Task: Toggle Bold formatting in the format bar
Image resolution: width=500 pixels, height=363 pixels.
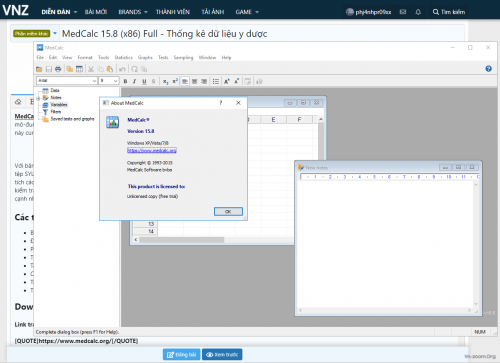Action: coord(125,81)
